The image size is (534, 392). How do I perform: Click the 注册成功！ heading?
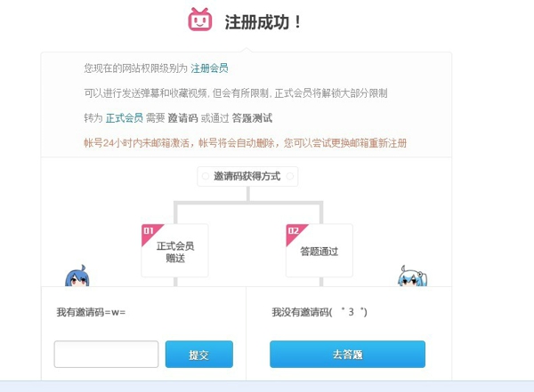pos(263,21)
